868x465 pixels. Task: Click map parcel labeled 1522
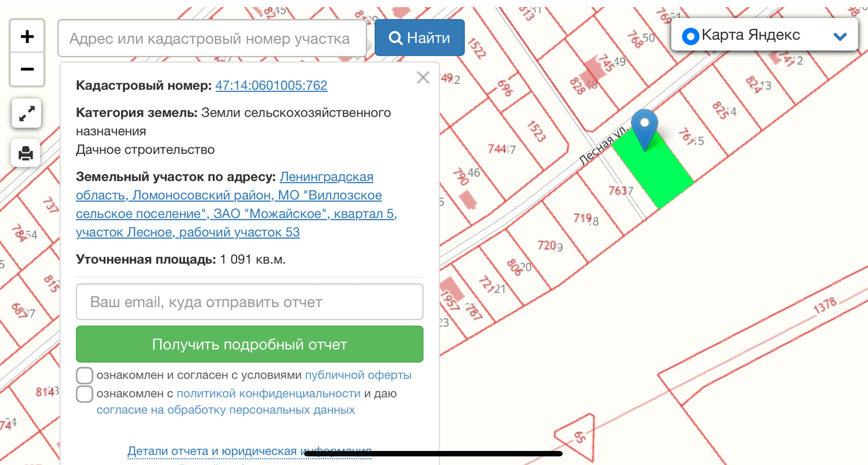pos(476,48)
